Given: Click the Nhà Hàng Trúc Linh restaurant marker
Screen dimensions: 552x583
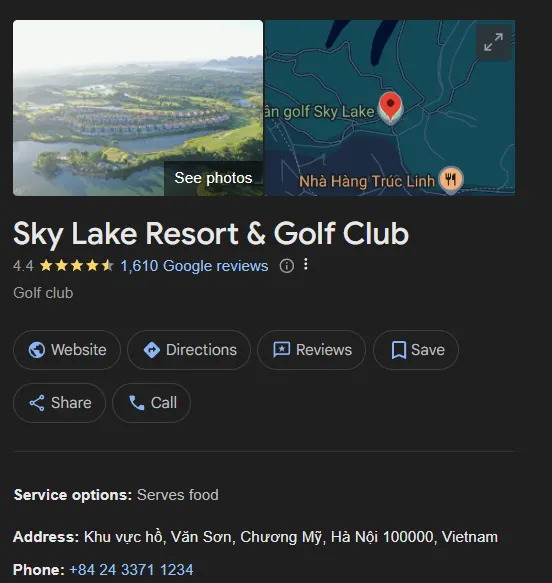Looking at the screenshot, I should (x=451, y=180).
